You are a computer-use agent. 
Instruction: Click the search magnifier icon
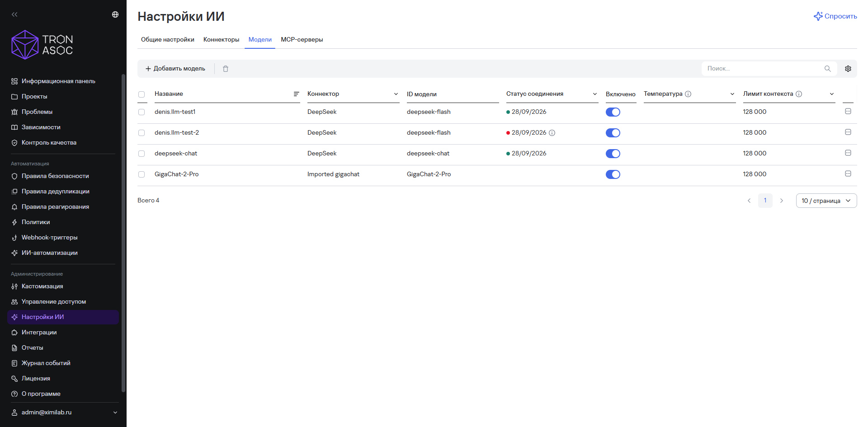click(x=828, y=69)
